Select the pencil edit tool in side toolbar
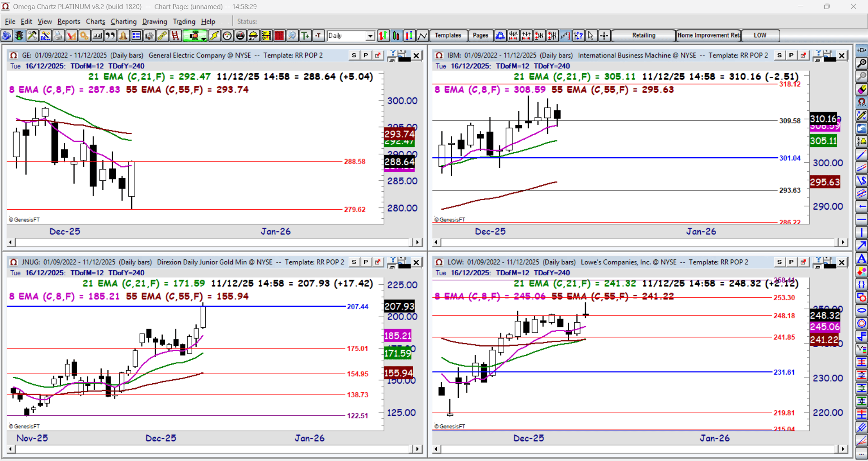The width and height of the screenshot is (868, 461). [x=862, y=116]
